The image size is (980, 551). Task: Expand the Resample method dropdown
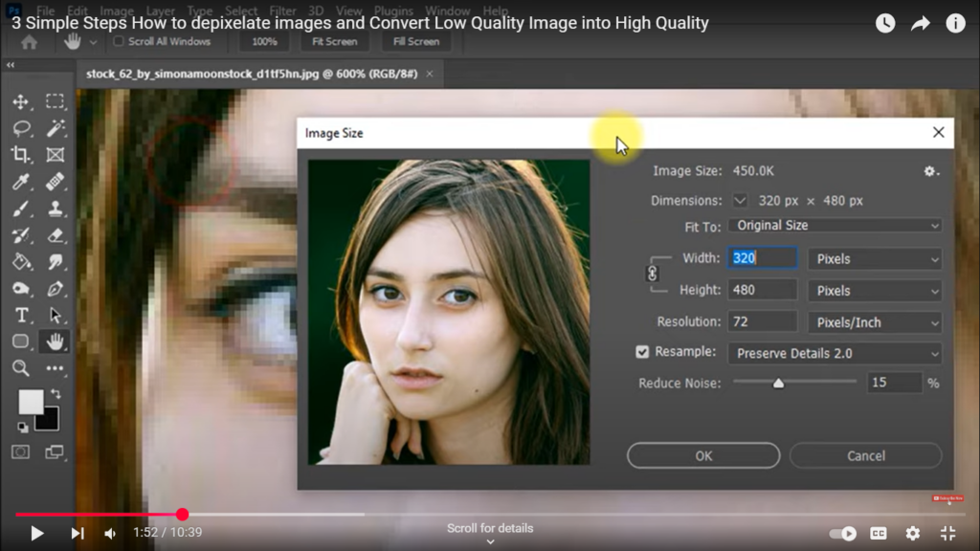coord(835,353)
